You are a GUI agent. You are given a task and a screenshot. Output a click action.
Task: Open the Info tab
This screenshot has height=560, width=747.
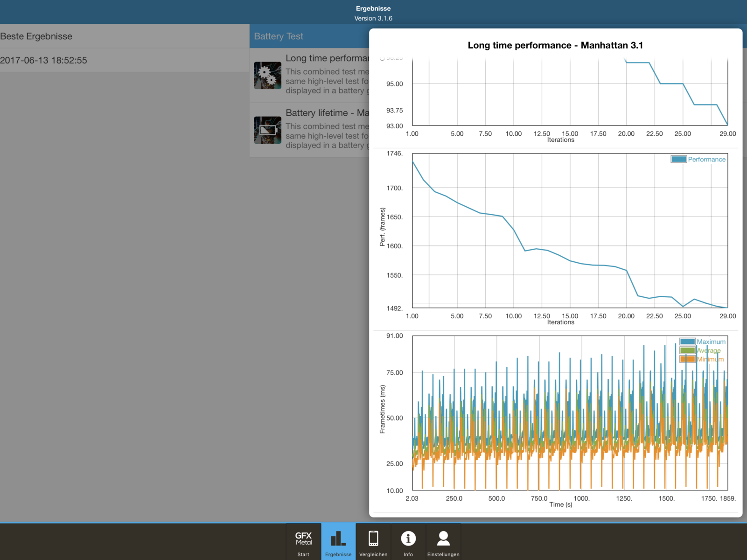point(408,541)
